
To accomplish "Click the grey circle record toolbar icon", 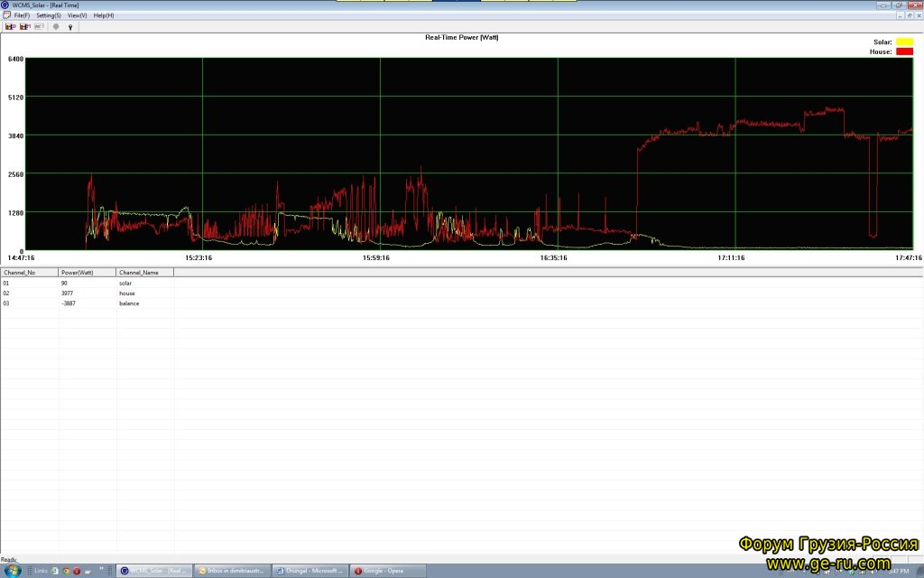I will coord(56,26).
